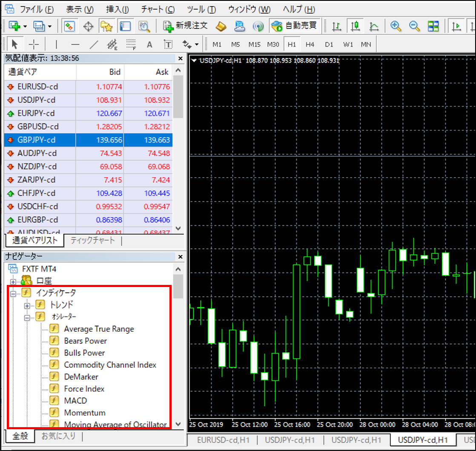Close the 気配値表示 Market Watch panel
Viewport: 476px width, 451px height.
tap(181, 58)
